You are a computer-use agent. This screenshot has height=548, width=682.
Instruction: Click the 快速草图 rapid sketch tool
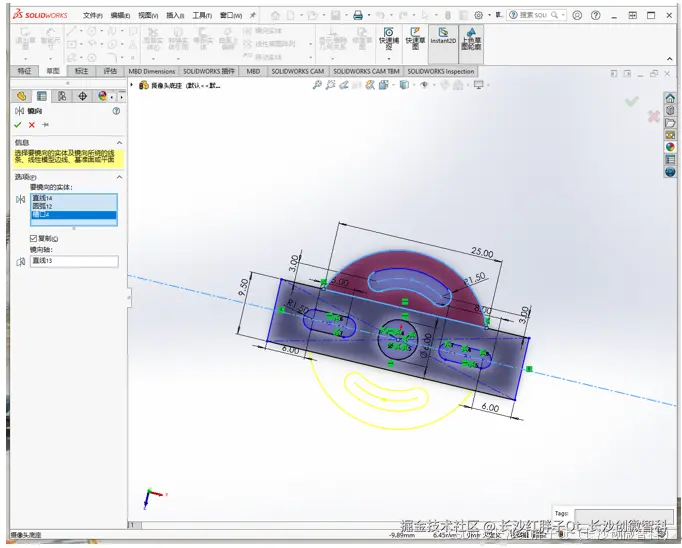tap(415, 38)
